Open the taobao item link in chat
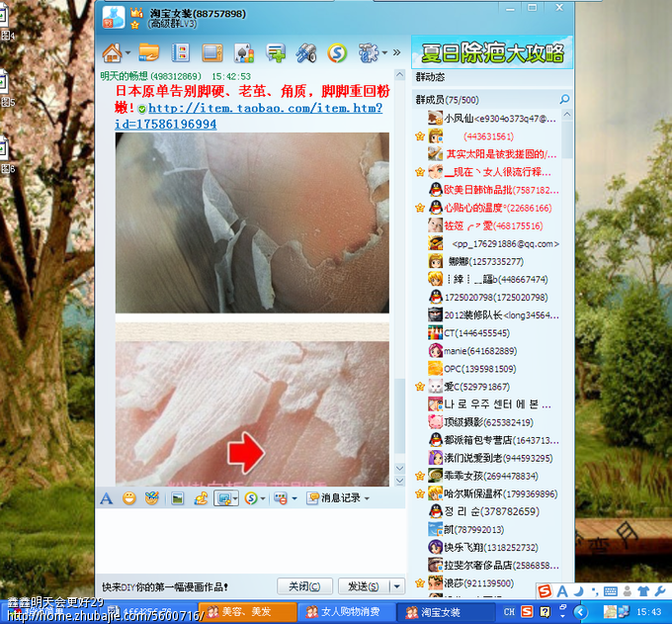 (x=249, y=116)
